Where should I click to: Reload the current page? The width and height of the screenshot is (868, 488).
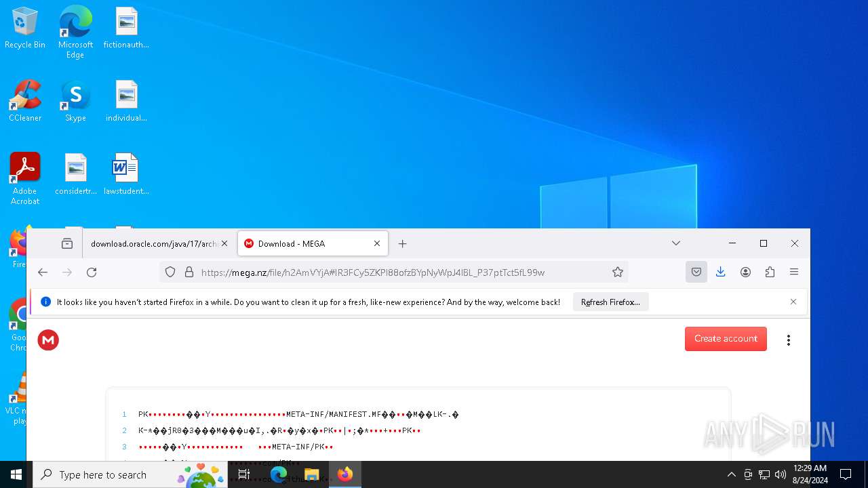point(92,272)
